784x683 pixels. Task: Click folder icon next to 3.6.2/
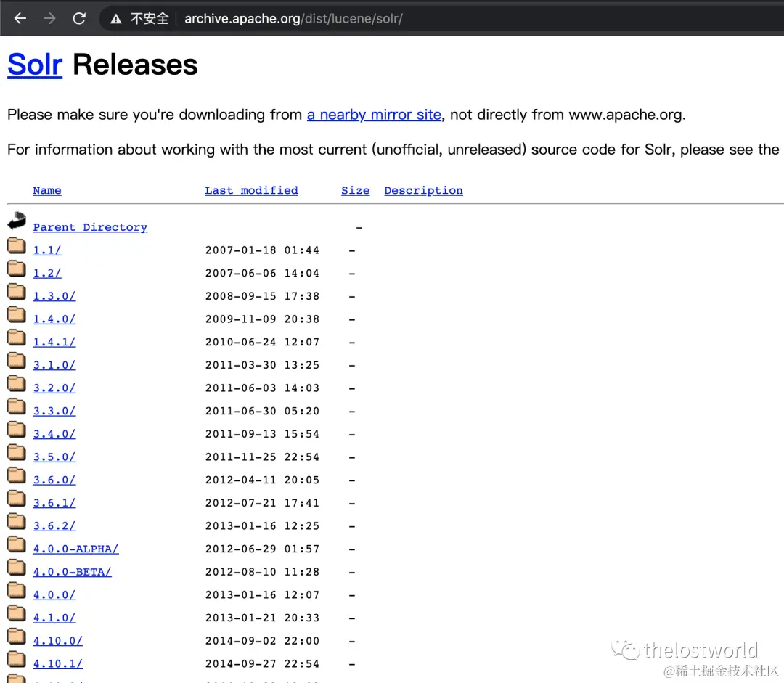(x=17, y=521)
